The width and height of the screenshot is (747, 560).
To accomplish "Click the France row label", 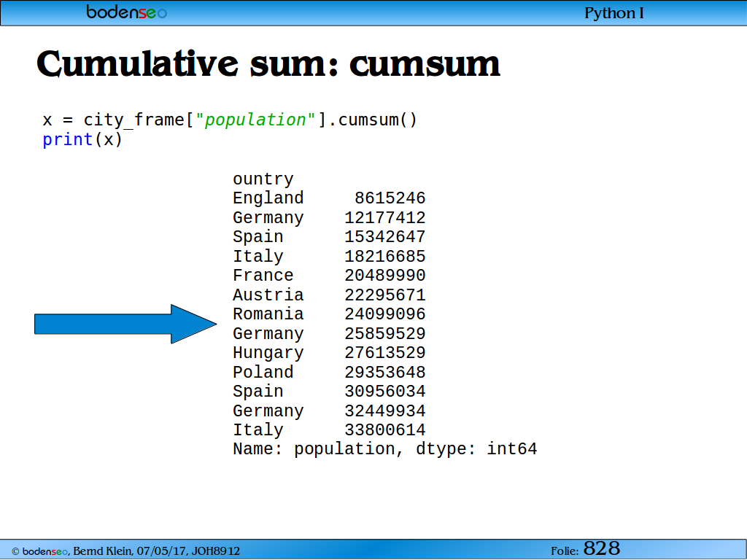I will click(x=263, y=275).
